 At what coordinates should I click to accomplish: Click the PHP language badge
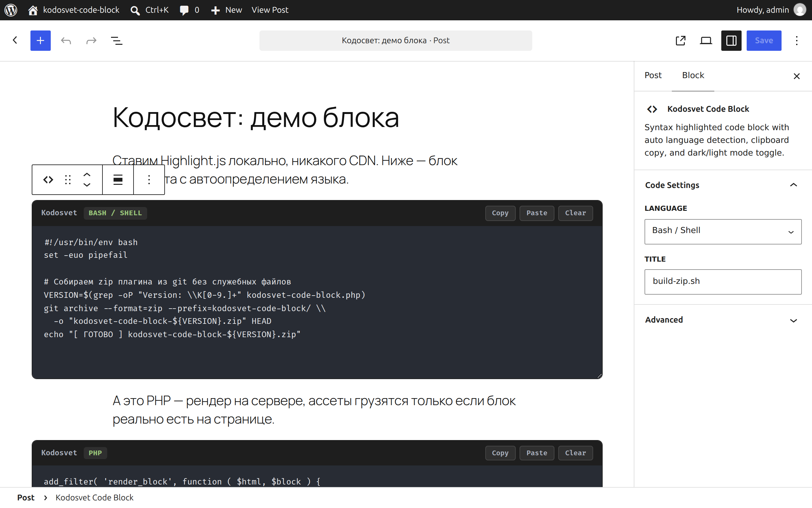coord(95,453)
